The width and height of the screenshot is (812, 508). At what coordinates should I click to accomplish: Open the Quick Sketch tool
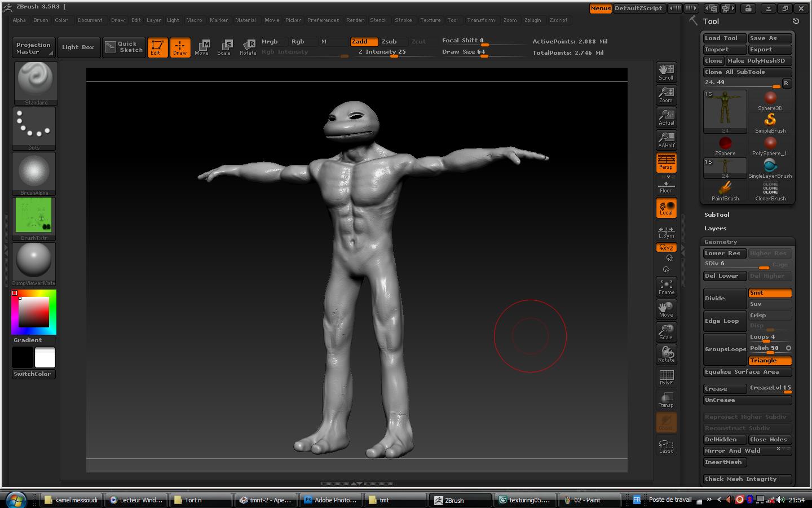[124, 47]
